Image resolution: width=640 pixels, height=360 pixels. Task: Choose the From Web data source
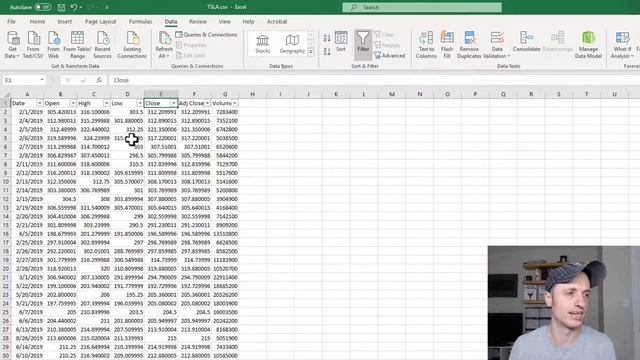[53, 44]
